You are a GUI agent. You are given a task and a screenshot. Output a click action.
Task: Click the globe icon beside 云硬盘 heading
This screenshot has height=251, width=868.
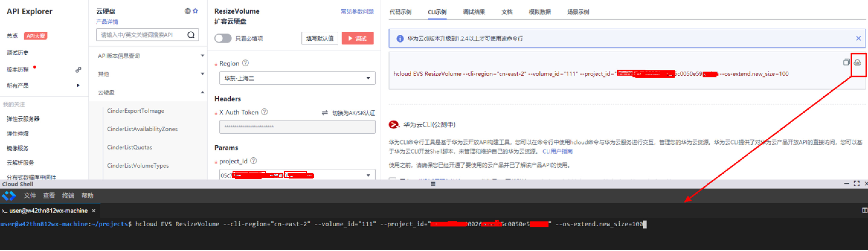click(188, 11)
